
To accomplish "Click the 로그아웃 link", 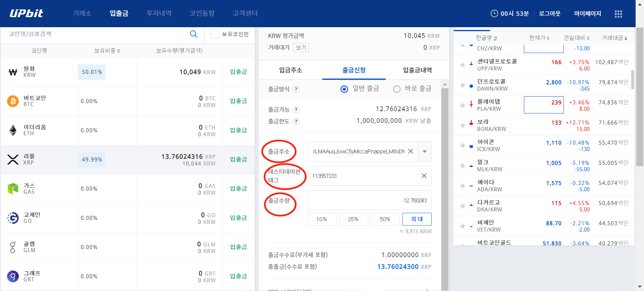I will coord(549,13).
